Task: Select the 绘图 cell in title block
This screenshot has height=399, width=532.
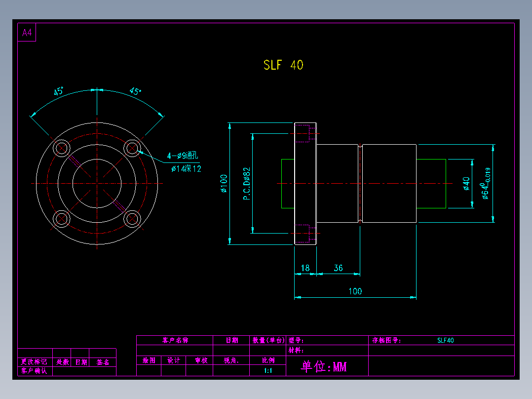Action: [x=149, y=360]
